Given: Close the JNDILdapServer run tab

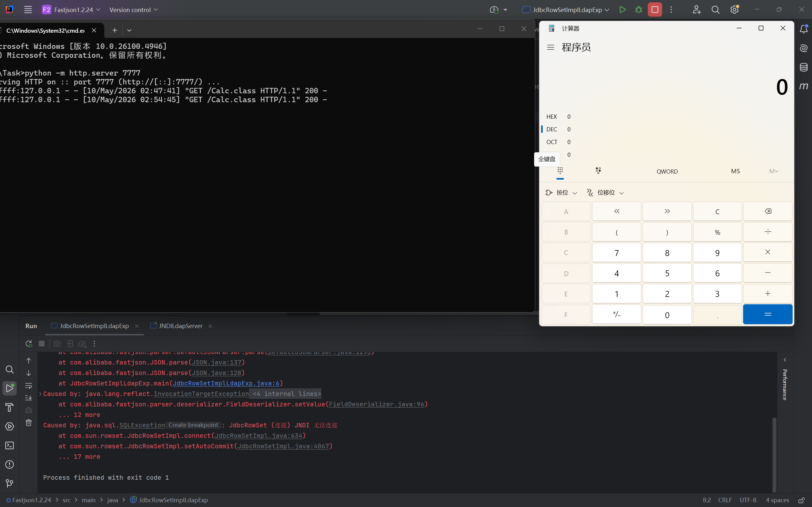Looking at the screenshot, I should click(210, 326).
